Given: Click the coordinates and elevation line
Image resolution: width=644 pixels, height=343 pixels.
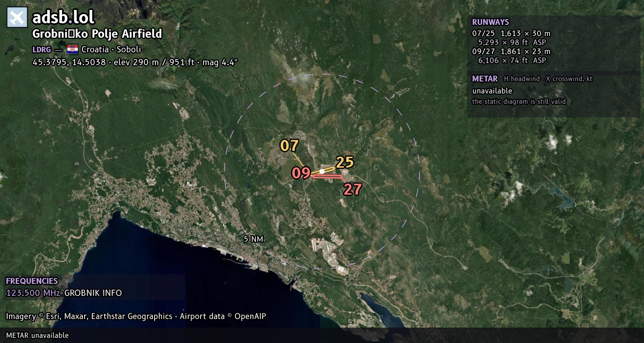Looking at the screenshot, I should pos(135,62).
